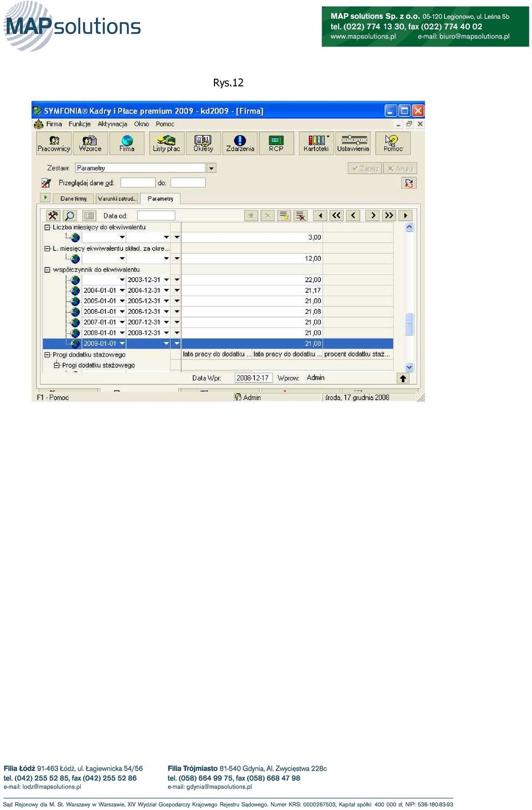The height and width of the screenshot is (810, 532).
Task: Go to first record arrow
Action: 320,215
